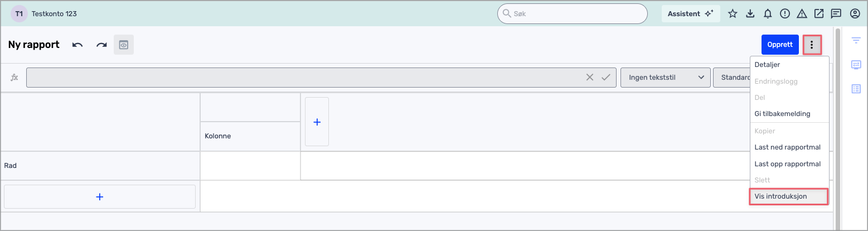Open favorites star icon

click(x=733, y=13)
